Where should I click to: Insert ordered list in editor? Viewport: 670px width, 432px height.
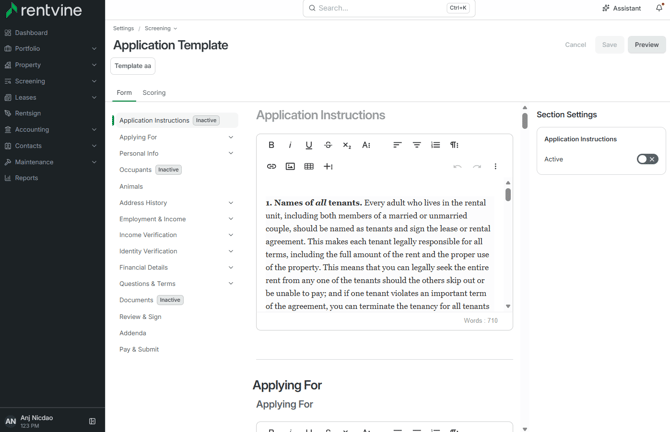coord(435,145)
